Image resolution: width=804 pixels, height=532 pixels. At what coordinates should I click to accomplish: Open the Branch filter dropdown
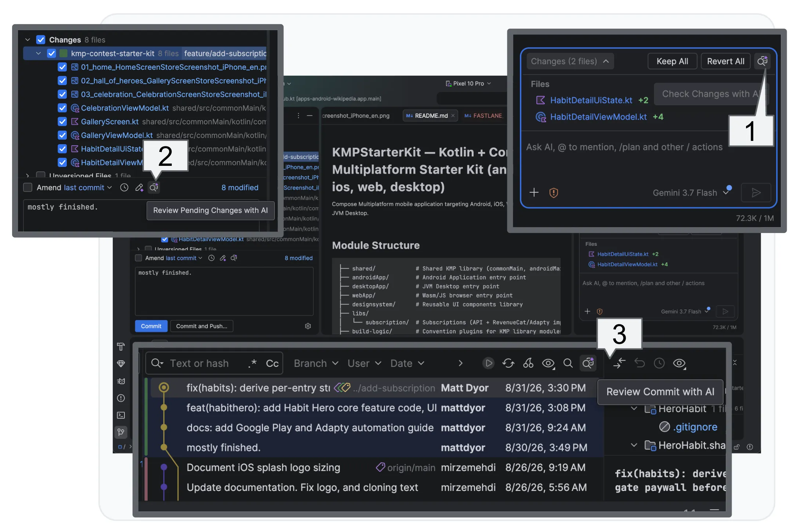[316, 363]
